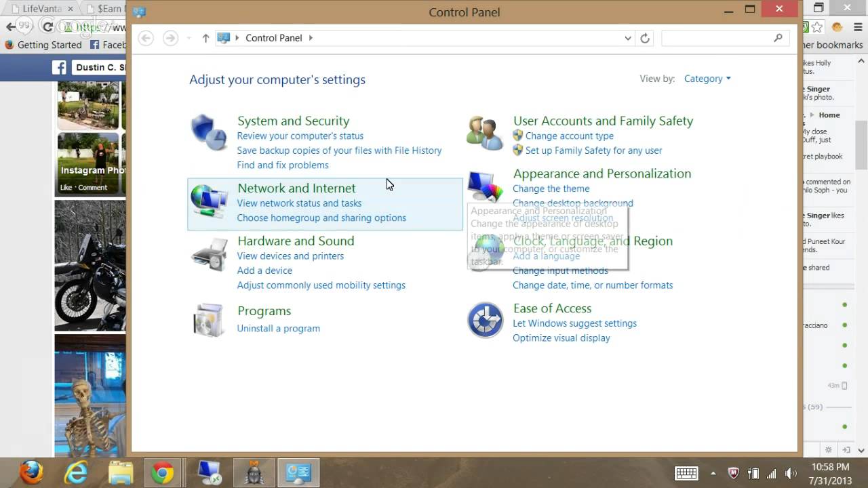
Task: Open the Ease of Access heading
Action: pyautogui.click(x=552, y=308)
